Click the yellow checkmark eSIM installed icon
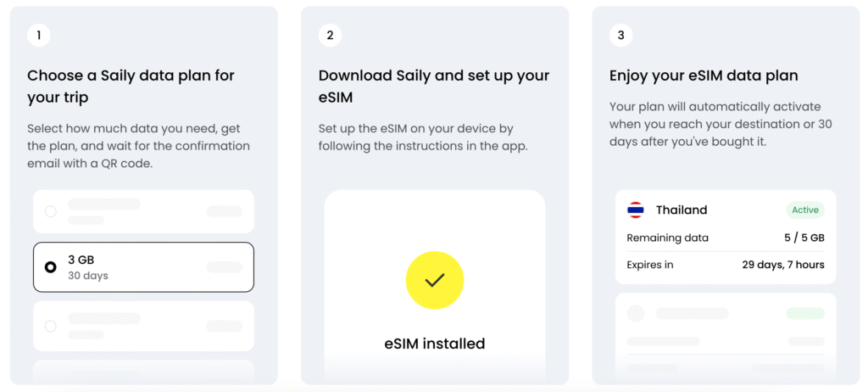Viewport: 868px width, 392px height. coord(435,279)
